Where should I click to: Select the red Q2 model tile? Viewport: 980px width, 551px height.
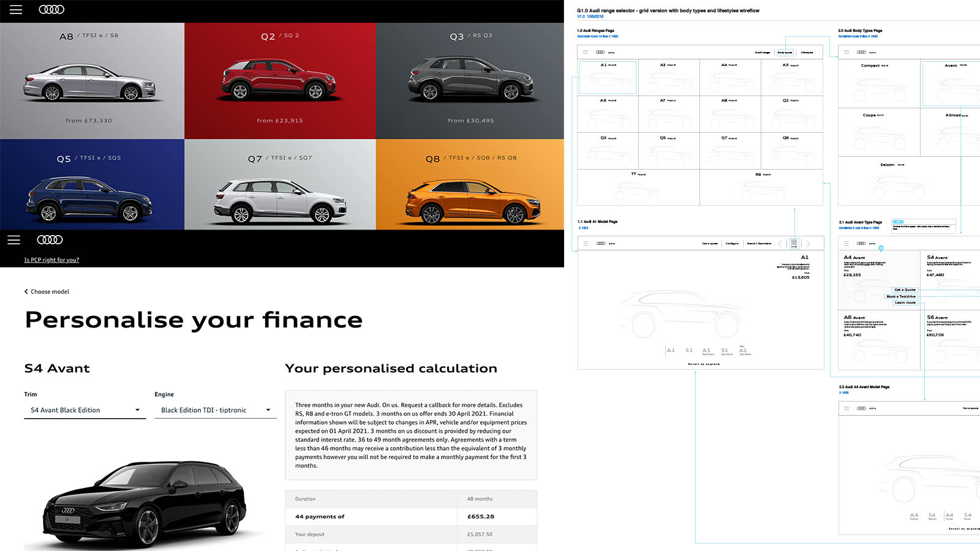pyautogui.click(x=280, y=81)
